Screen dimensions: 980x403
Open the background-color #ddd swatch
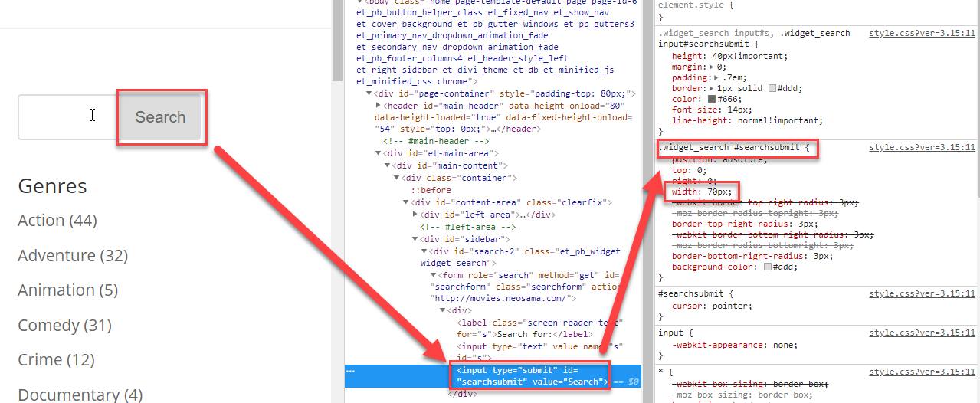768,267
